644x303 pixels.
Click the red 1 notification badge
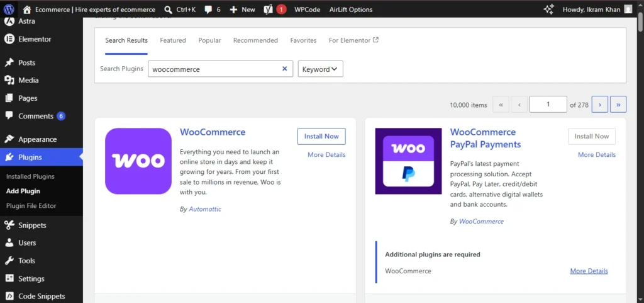tap(281, 9)
